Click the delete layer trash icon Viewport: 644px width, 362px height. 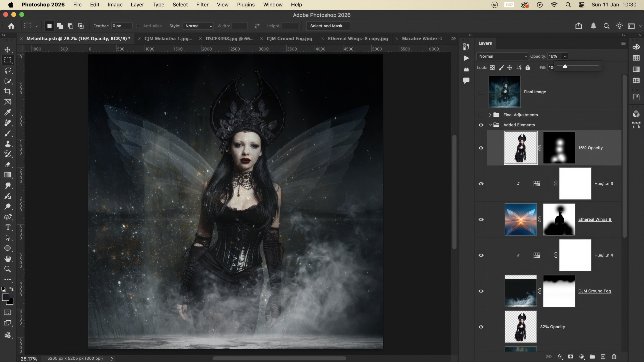pyautogui.click(x=614, y=357)
